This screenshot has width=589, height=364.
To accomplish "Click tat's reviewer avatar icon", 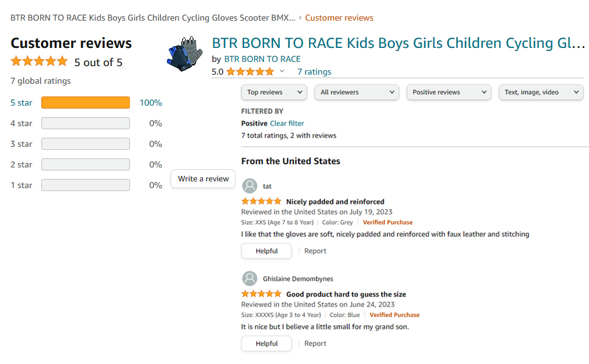I will coord(249,186).
